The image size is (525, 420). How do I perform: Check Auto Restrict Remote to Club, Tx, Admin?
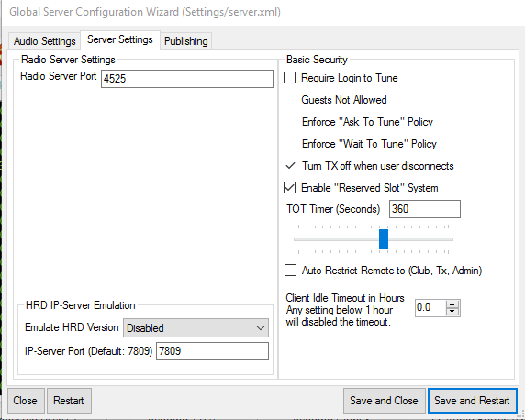[290, 271]
